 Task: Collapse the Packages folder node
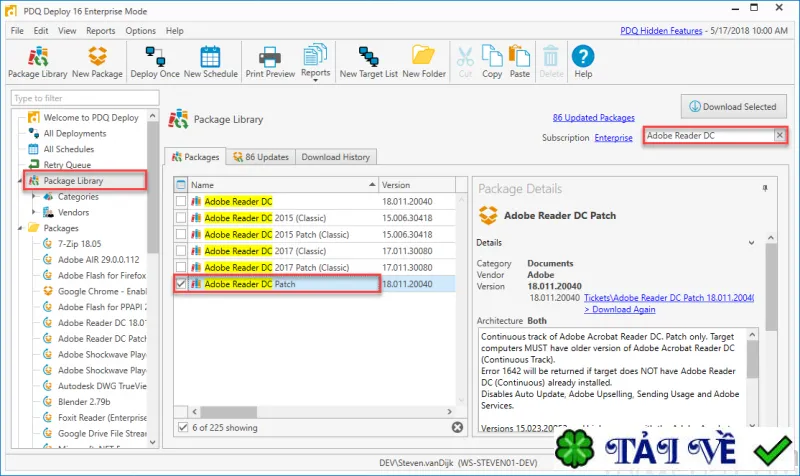pos(20,228)
